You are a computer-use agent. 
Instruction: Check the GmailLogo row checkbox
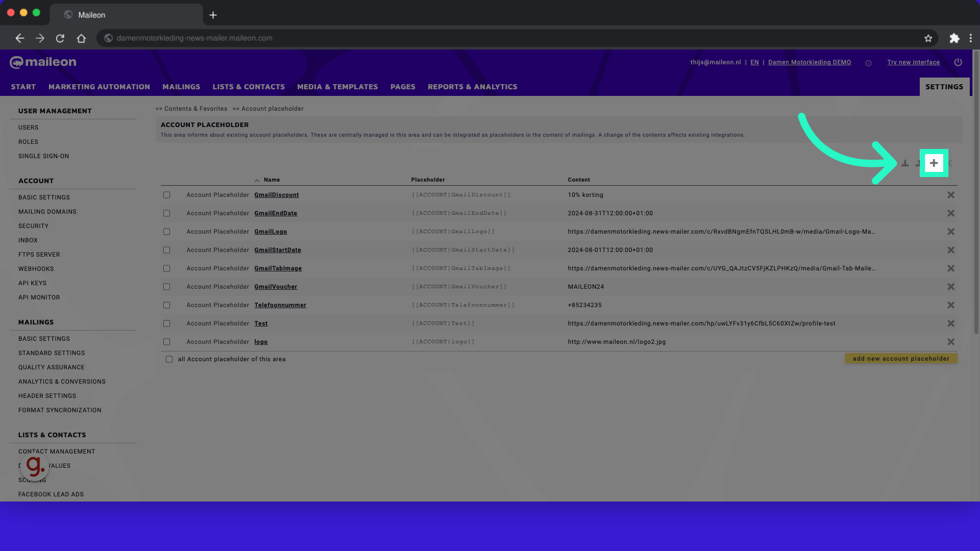pyautogui.click(x=166, y=232)
